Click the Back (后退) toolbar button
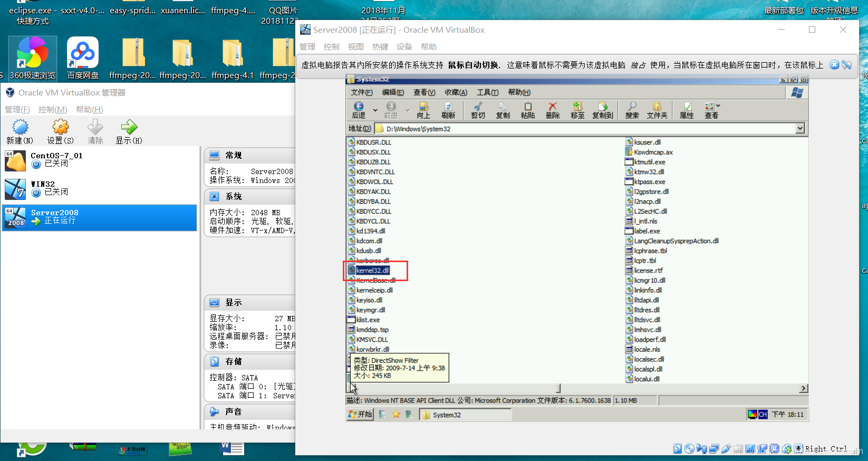868x461 pixels. click(x=359, y=110)
